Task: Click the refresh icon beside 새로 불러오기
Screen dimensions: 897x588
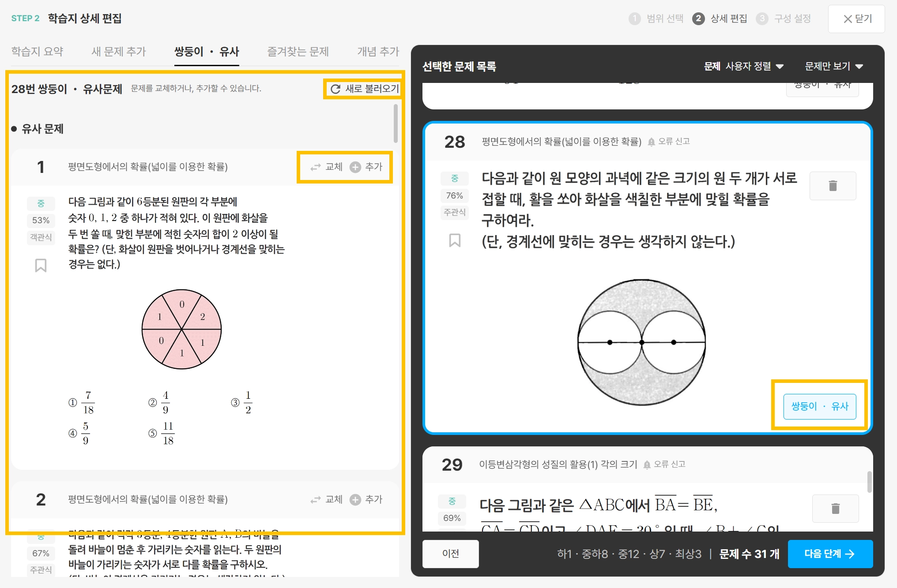Action: click(335, 89)
